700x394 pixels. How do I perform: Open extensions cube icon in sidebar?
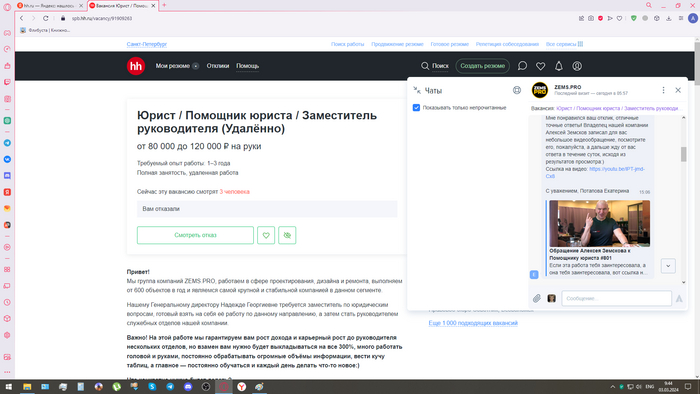[x=7, y=319]
